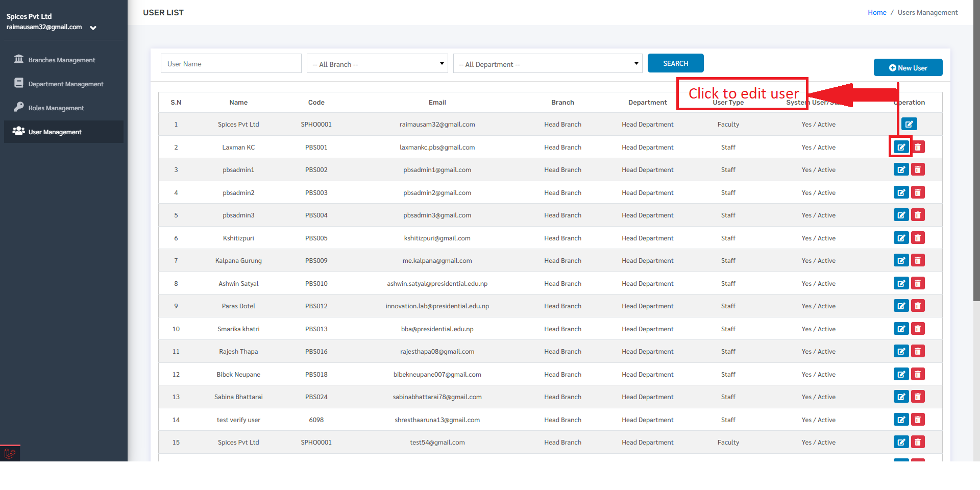Click the Code column header
The image size is (980, 490).
pos(316,102)
